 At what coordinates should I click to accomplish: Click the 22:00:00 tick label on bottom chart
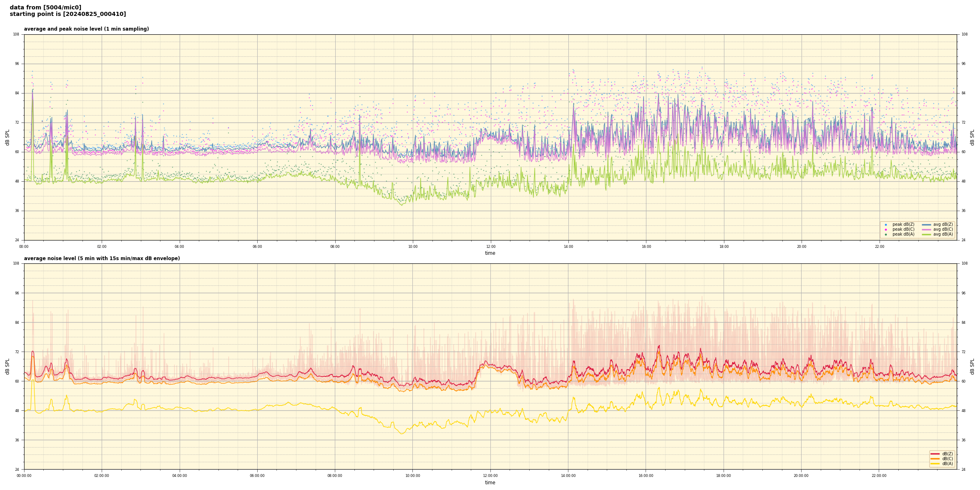[879, 476]
